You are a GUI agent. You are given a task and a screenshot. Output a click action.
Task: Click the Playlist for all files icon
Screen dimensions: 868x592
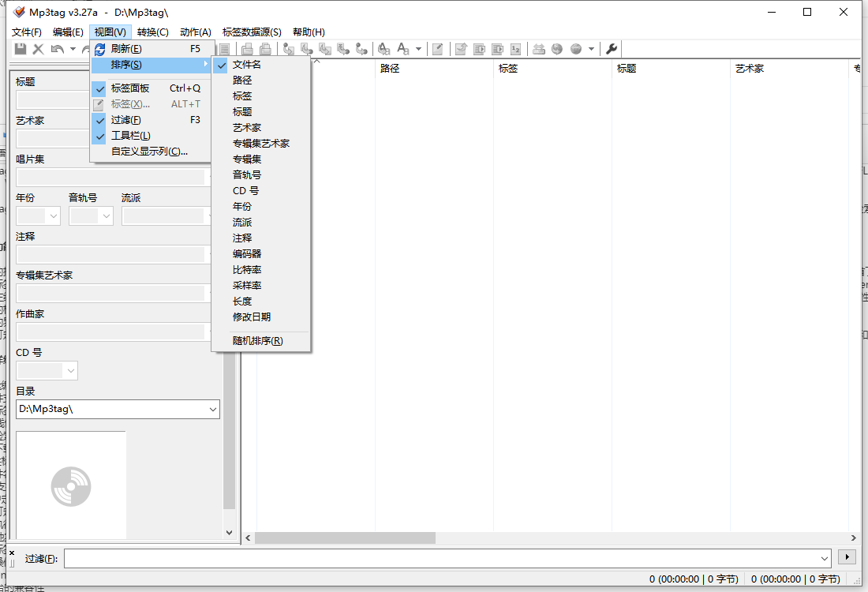[479, 49]
